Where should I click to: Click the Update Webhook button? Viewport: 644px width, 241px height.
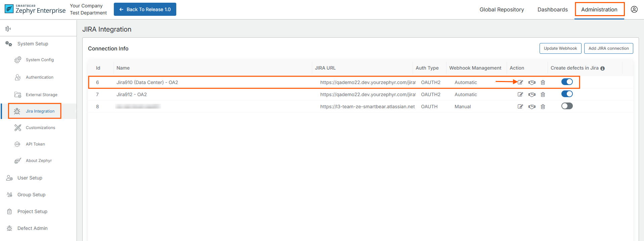pyautogui.click(x=560, y=48)
